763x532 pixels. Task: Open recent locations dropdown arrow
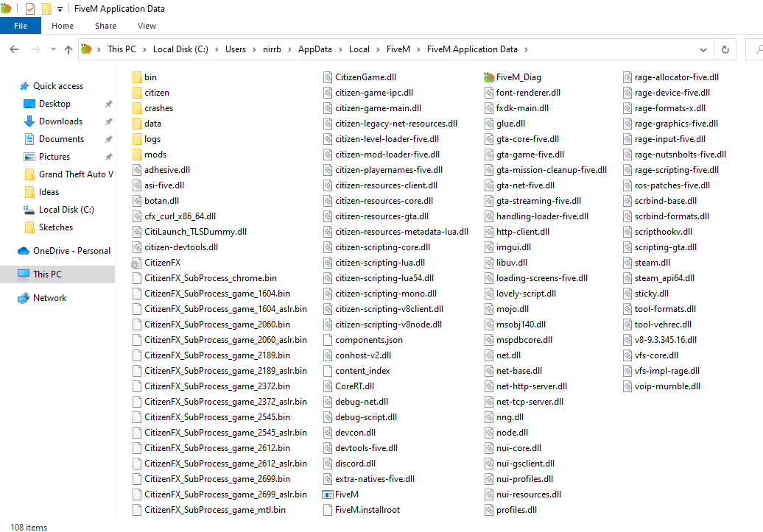(53, 49)
